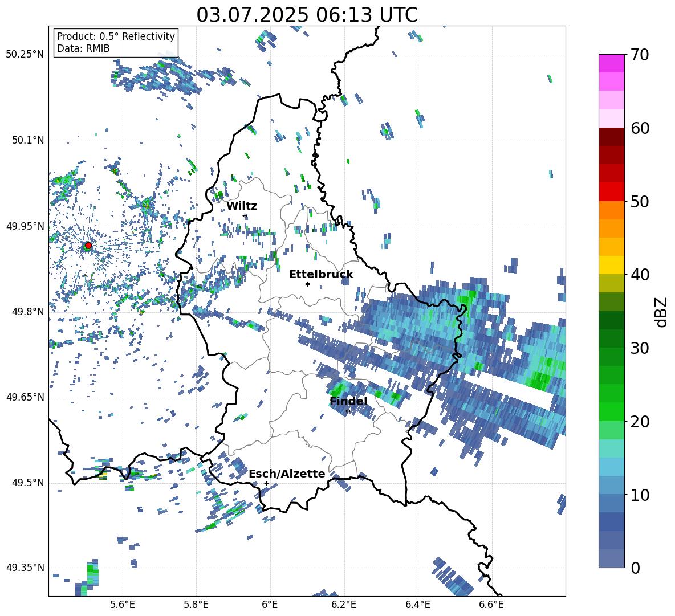Click the 6.2°E longitude label

pyautogui.click(x=344, y=605)
